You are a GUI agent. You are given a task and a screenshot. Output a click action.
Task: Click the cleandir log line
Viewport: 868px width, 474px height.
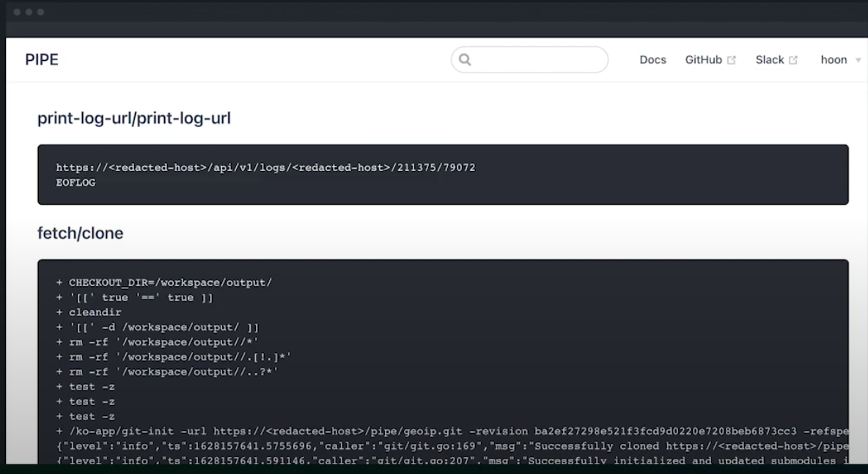pyautogui.click(x=89, y=313)
